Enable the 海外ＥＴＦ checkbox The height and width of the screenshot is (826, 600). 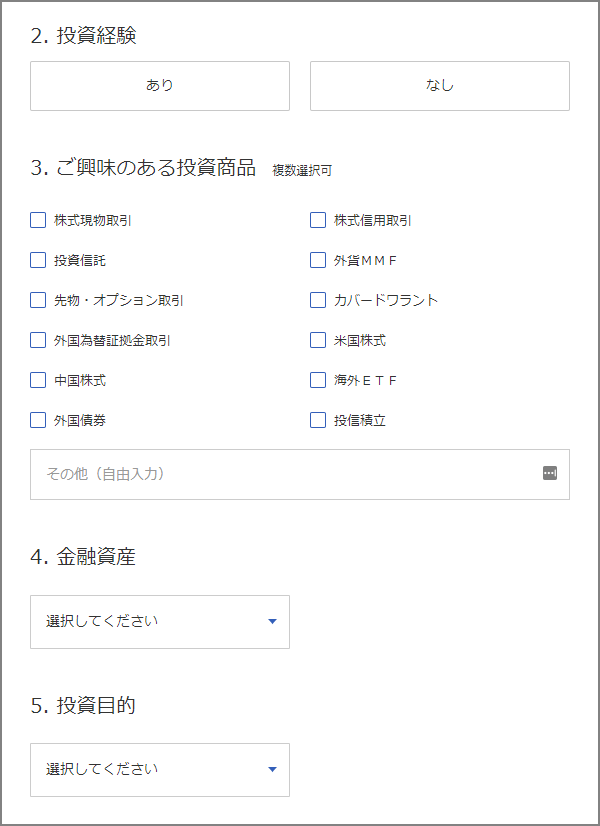[x=318, y=380]
